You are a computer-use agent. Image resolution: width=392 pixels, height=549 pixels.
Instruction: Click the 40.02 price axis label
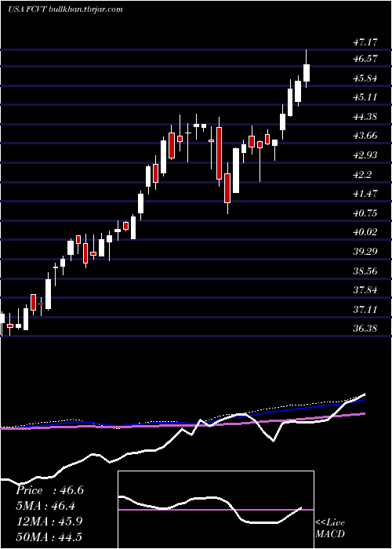pyautogui.click(x=365, y=232)
